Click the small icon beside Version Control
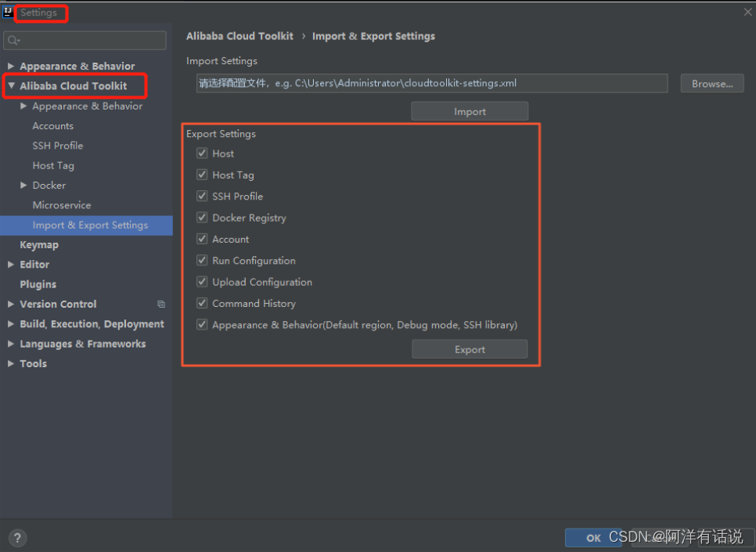Screen dimensions: 756x552 click(x=161, y=304)
